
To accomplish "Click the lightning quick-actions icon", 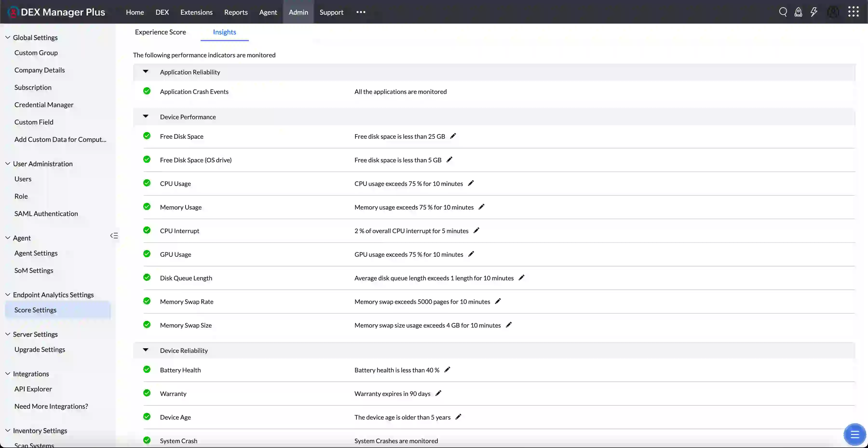I will click(814, 12).
